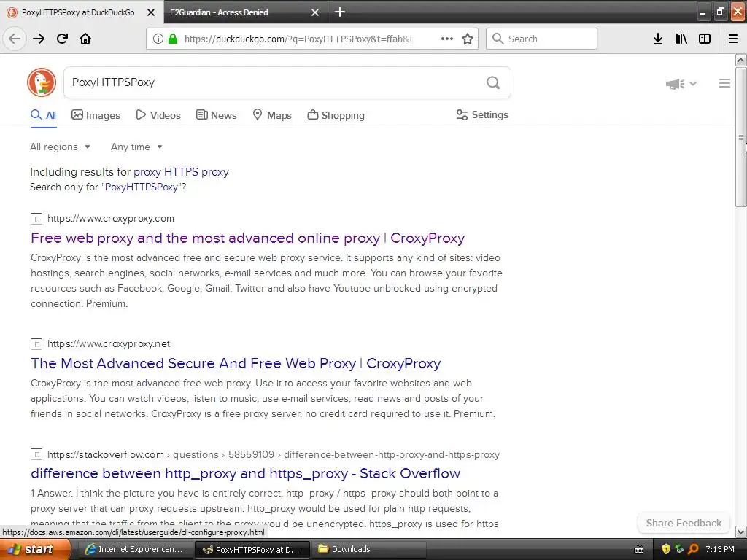Click the Share Feedback button

[x=684, y=523]
